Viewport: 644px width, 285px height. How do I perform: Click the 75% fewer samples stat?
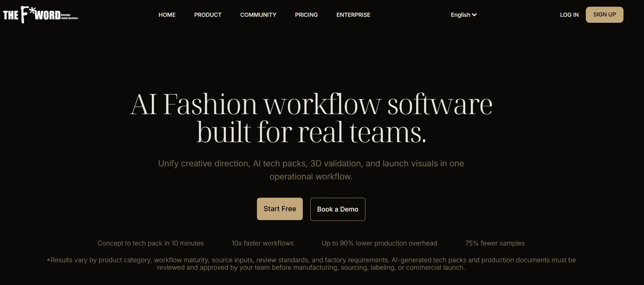[x=495, y=243]
